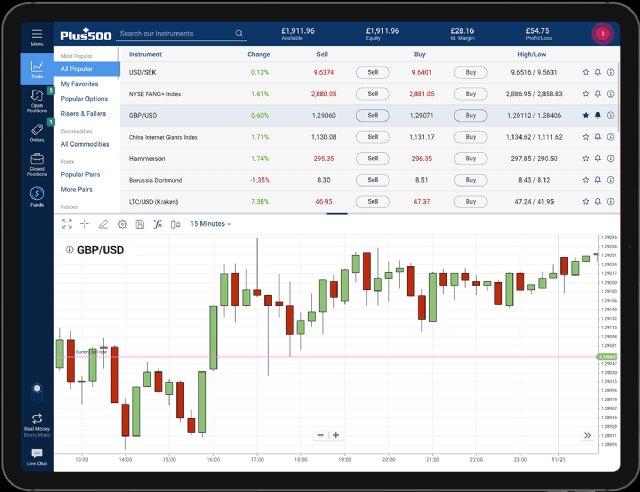Select Risers & Fallers category
This screenshot has height=492, width=640.
(83, 113)
